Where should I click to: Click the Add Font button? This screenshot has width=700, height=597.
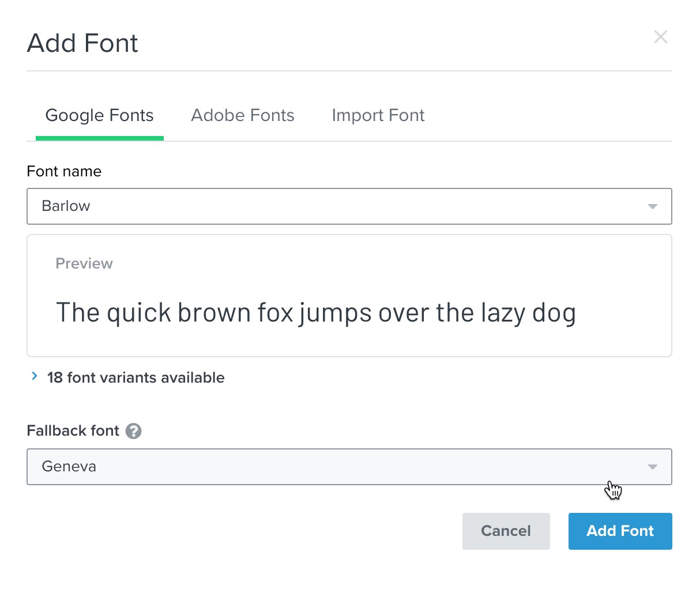[x=620, y=531]
